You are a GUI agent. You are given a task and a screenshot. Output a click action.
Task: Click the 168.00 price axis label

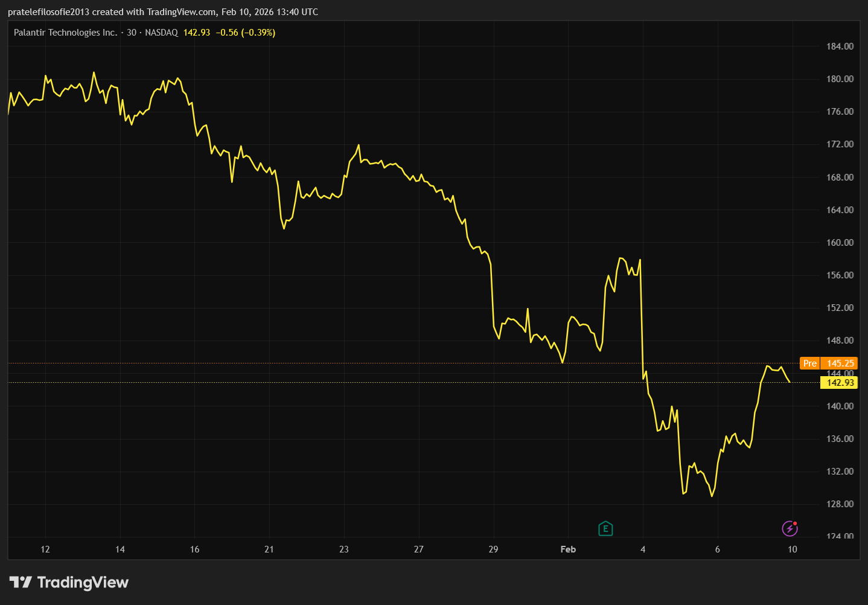840,178
